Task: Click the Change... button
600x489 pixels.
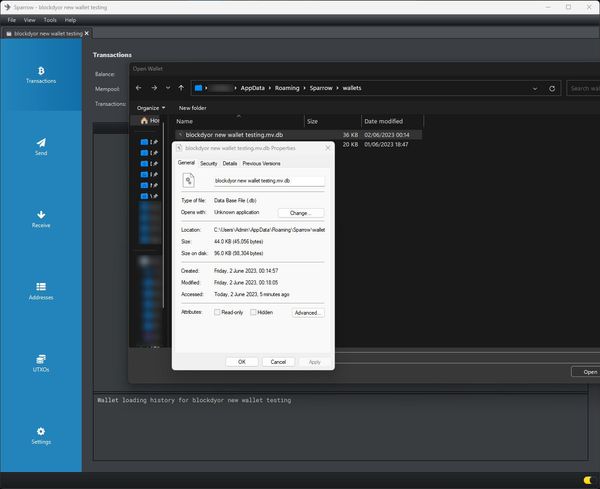Action: coord(300,213)
